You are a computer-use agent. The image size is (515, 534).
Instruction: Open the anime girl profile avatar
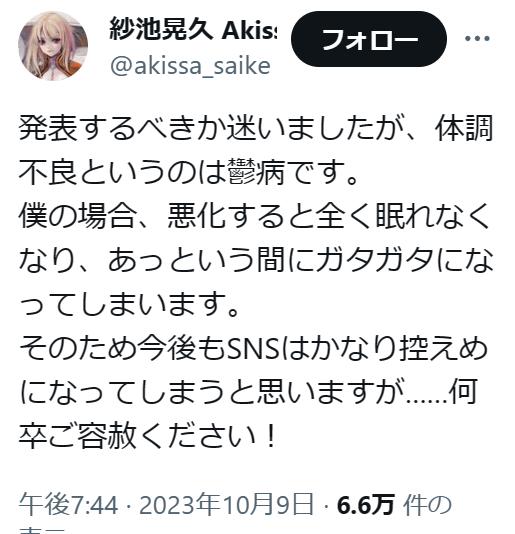(53, 46)
